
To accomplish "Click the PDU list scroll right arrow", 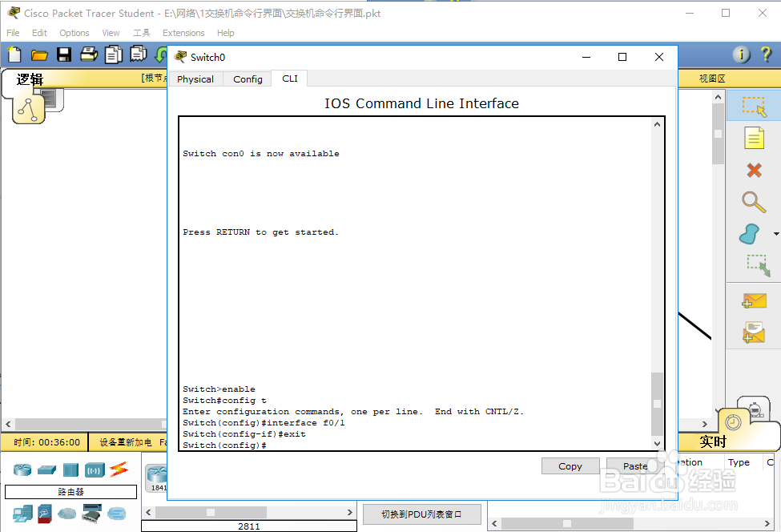I will coord(767,523).
